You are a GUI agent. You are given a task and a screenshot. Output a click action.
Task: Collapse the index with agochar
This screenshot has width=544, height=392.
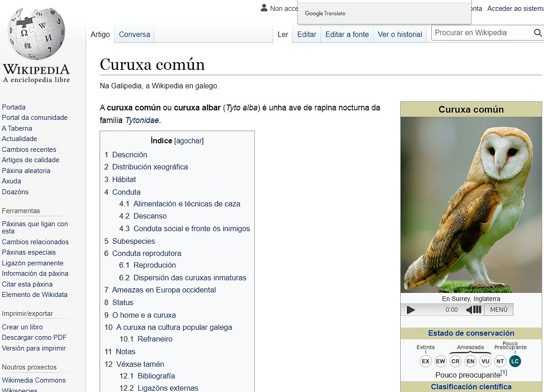[x=189, y=141]
